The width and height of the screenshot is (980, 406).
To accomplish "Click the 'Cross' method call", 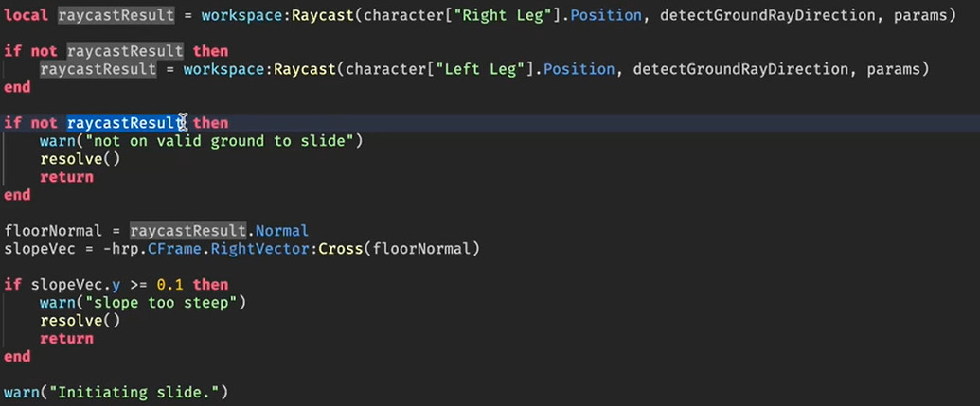I will pos(341,249).
